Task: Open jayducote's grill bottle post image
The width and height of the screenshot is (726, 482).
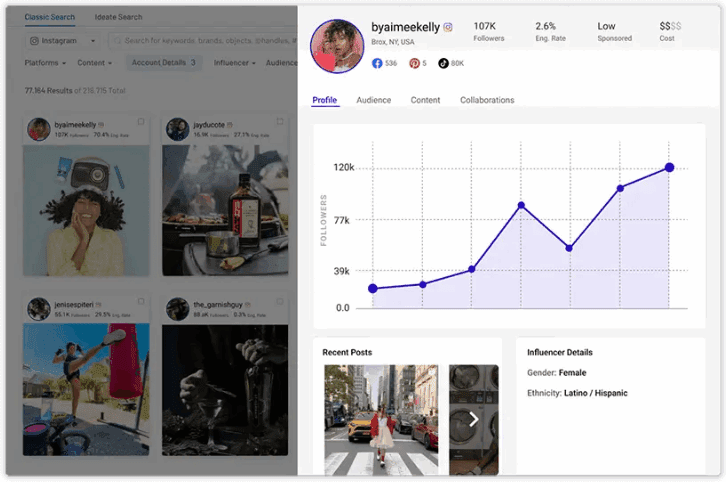Action: 225,210
